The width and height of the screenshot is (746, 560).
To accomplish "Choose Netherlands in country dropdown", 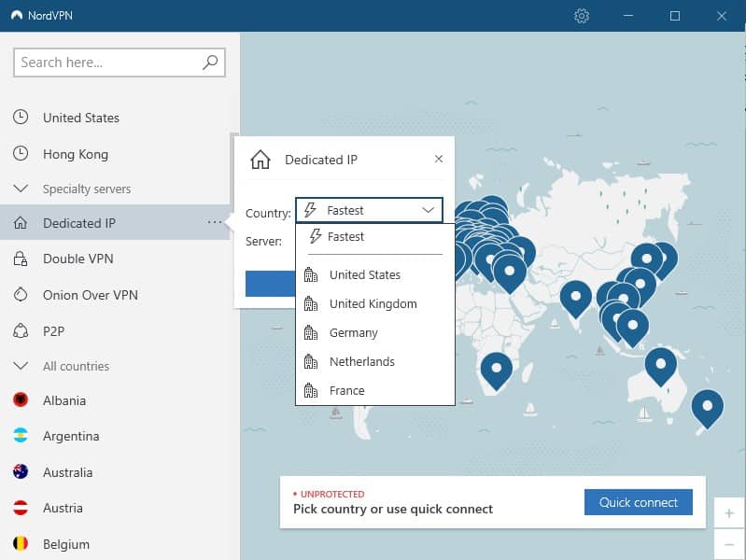I will coord(375,361).
